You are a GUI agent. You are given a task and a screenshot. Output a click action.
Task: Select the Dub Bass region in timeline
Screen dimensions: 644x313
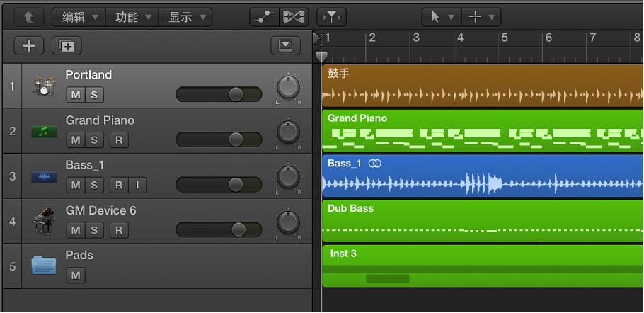point(483,221)
